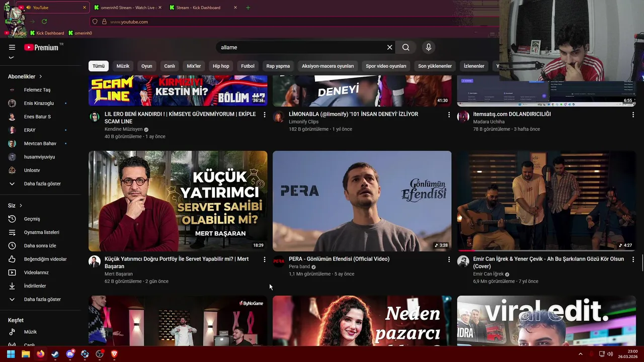Open Limonify Clips channel avatar
The image size is (644, 362).
coord(279,117)
